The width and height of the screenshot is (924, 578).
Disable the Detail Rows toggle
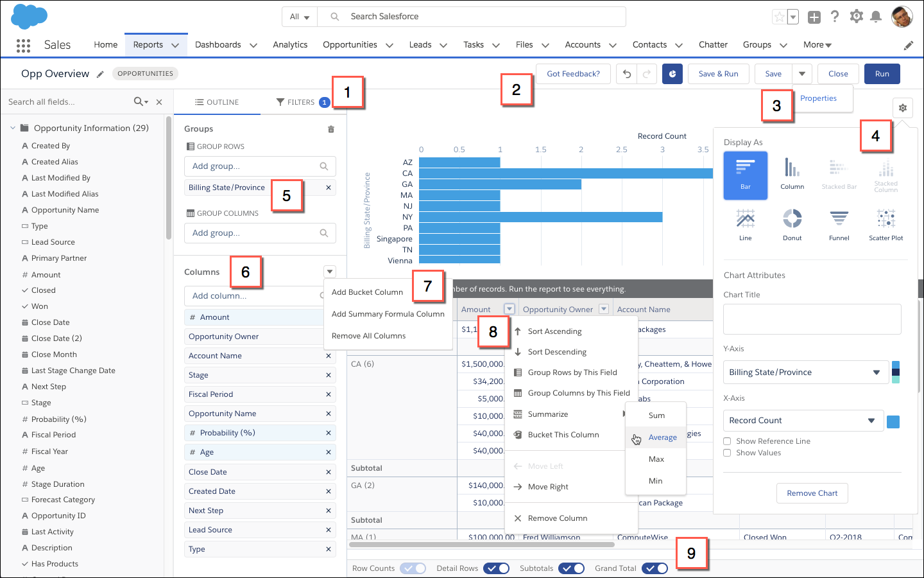pyautogui.click(x=496, y=568)
